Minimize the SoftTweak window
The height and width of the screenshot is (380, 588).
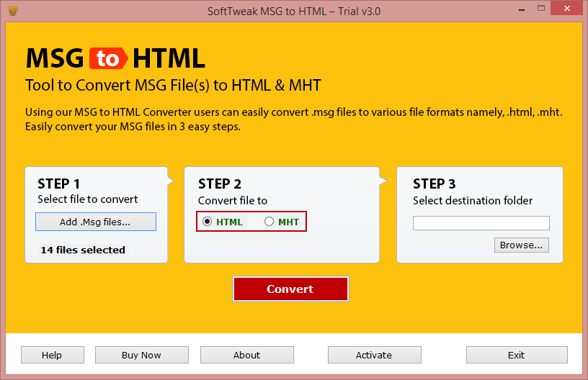pyautogui.click(x=521, y=9)
